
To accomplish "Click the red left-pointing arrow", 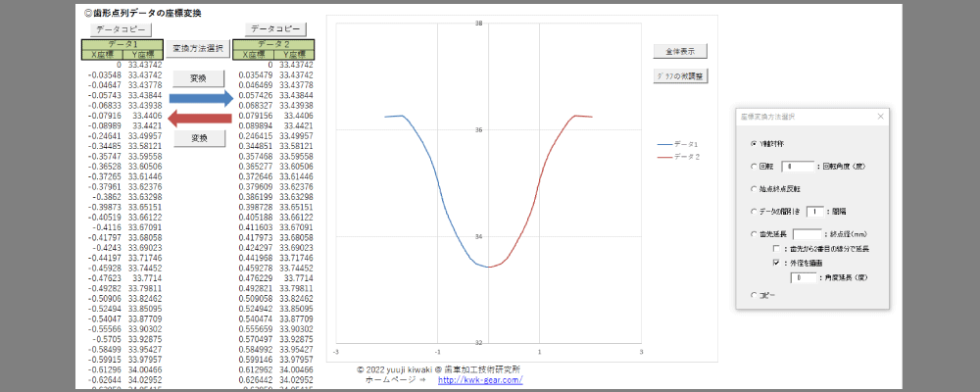I will pos(199,119).
